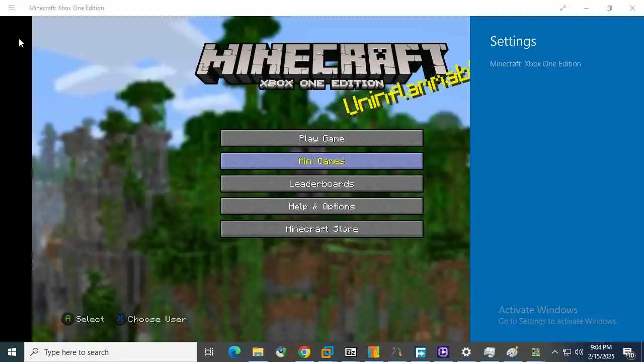Open Google Chrome from the taskbar
The image size is (644, 362).
(304, 352)
